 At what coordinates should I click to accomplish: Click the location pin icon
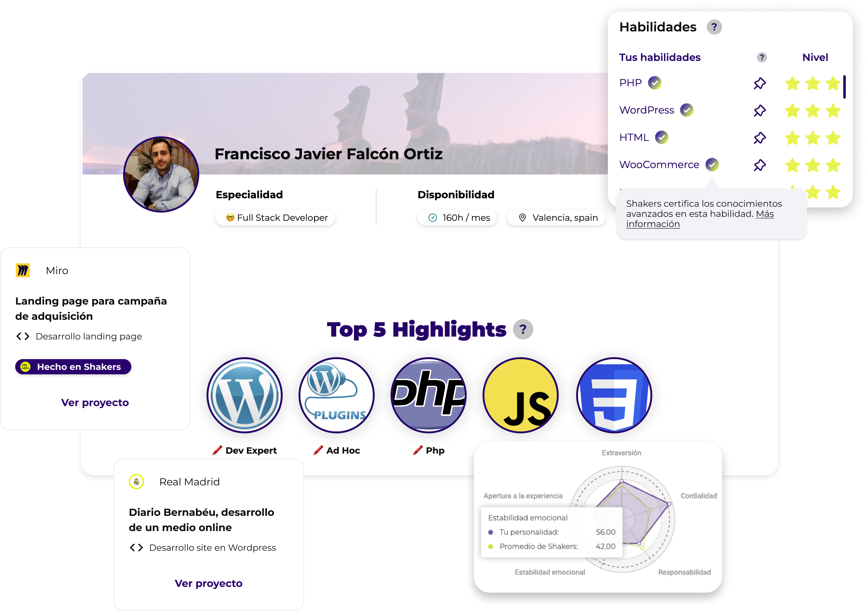click(522, 218)
